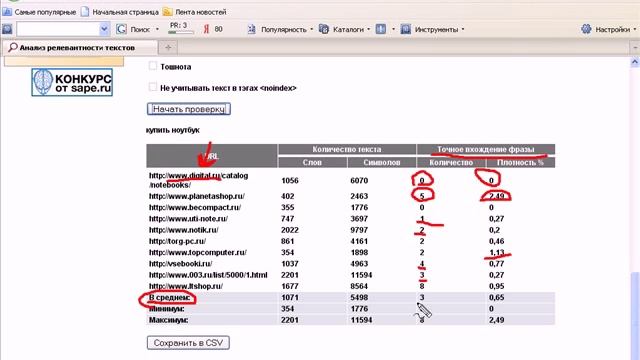Open the www.planetashop.ru link

pyautogui.click(x=197, y=196)
